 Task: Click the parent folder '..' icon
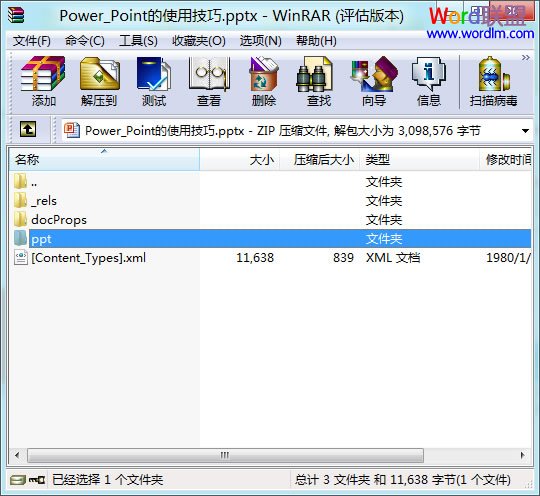[x=21, y=181]
